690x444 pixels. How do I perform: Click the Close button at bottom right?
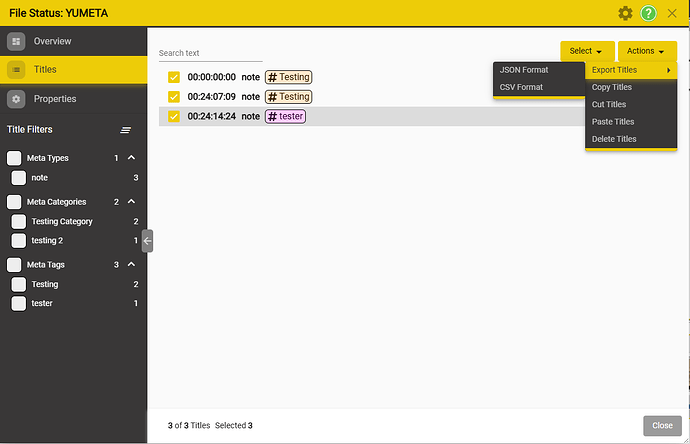coord(662,425)
